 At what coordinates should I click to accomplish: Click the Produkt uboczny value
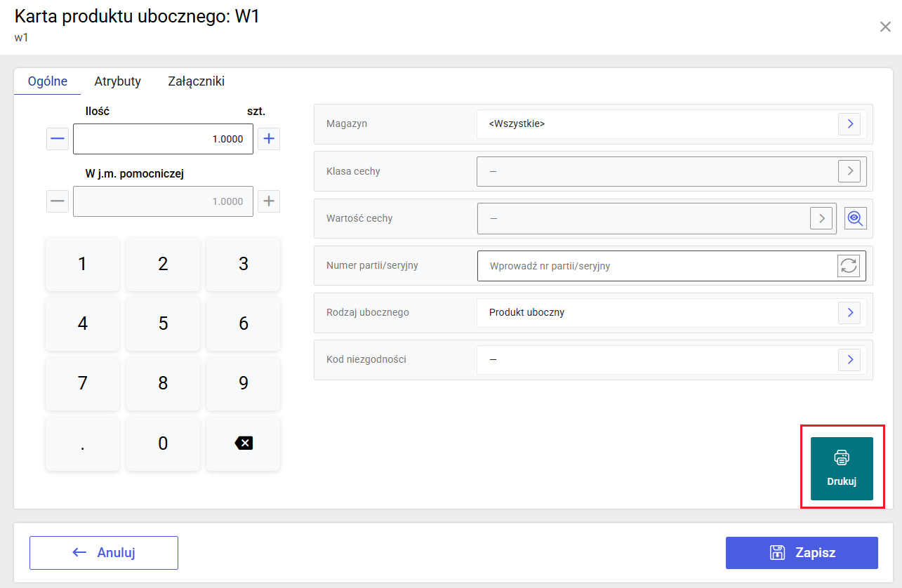click(526, 312)
